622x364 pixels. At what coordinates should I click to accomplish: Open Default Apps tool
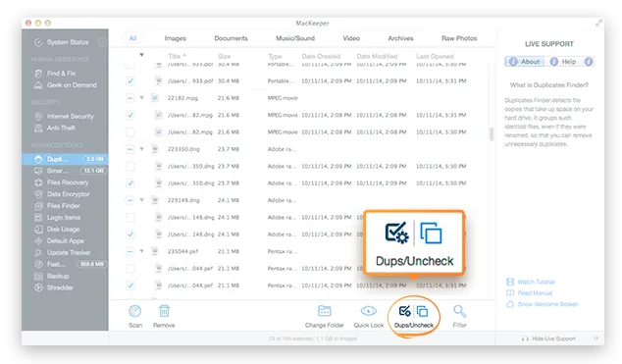[59, 241]
